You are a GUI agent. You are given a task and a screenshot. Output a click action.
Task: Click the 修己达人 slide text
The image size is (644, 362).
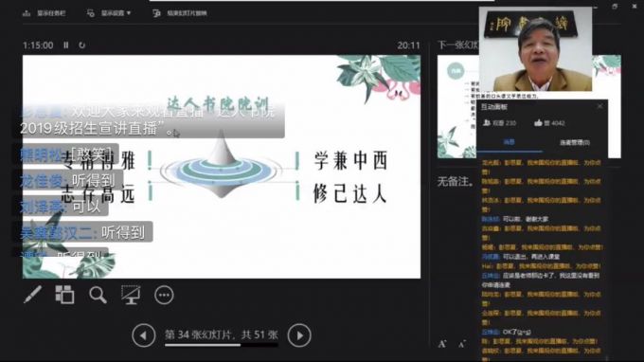(349, 193)
